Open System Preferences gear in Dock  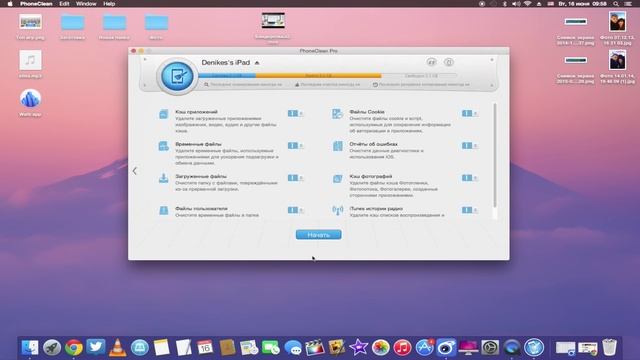click(x=490, y=347)
